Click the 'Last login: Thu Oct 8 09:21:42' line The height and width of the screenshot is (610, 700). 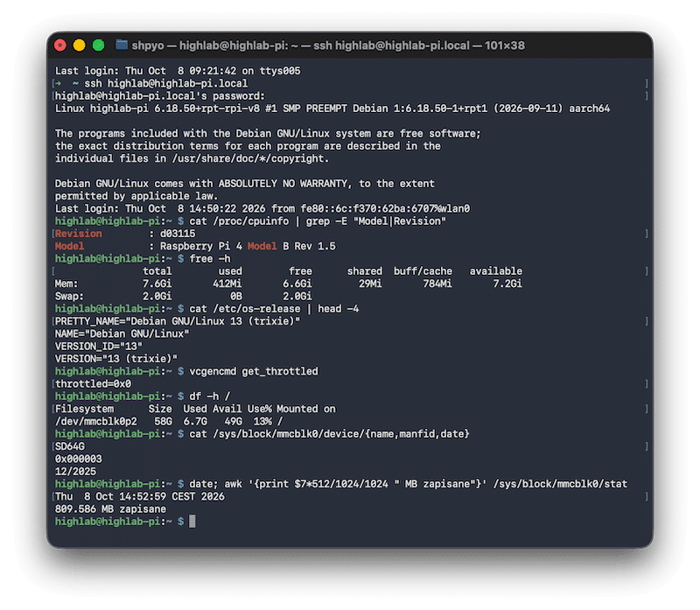(x=178, y=71)
